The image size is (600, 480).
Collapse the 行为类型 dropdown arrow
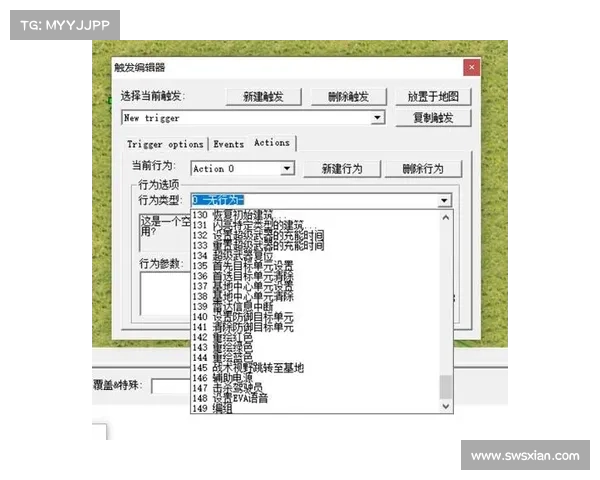pyautogui.click(x=444, y=200)
